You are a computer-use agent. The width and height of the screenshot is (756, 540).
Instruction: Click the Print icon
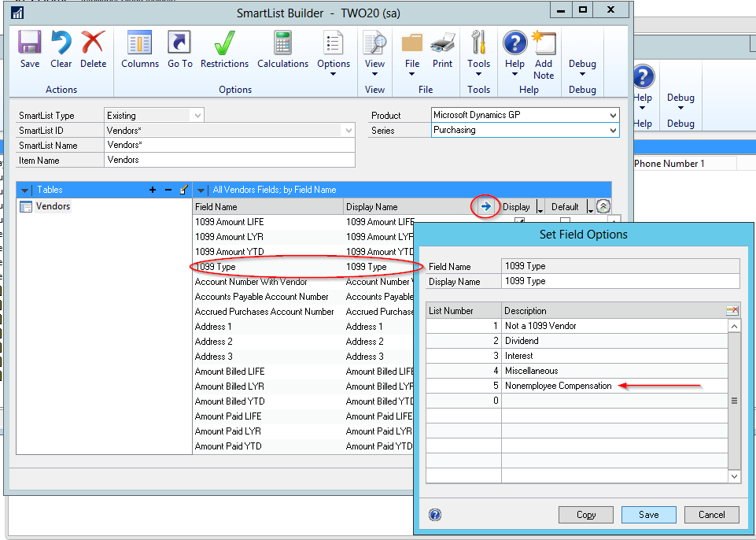point(443,43)
